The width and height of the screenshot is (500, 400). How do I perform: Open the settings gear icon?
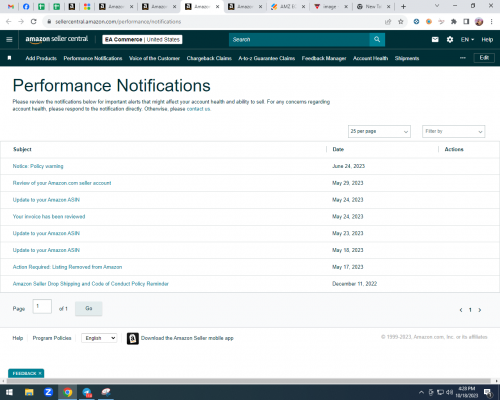point(450,39)
